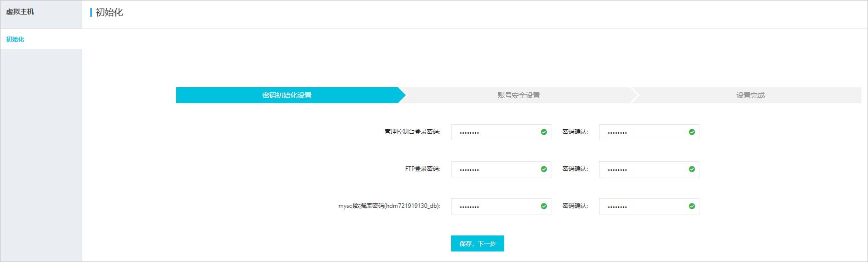
Task: Jump to the 设置完成 step
Action: pos(750,95)
